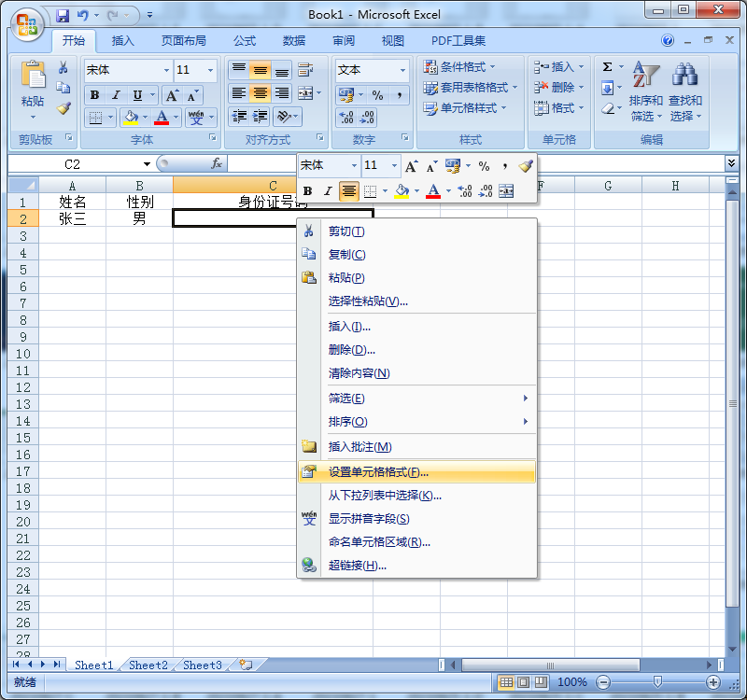This screenshot has width=747, height=700.
Task: Click the AutoSum sigma icon
Action: coord(607,66)
